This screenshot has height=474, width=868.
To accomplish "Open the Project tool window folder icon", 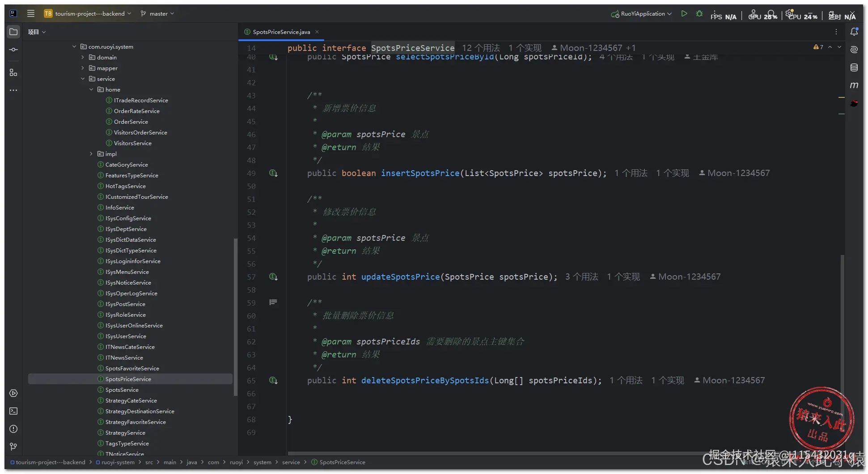I will click(13, 32).
